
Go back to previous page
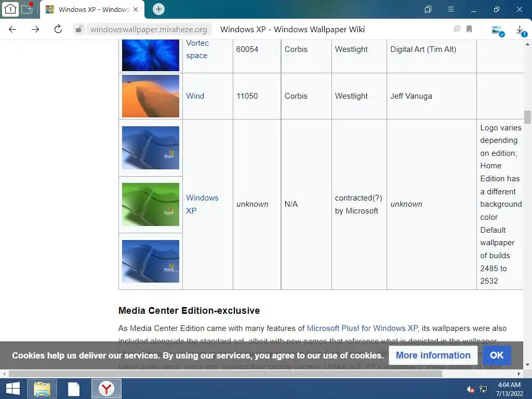coord(12,29)
